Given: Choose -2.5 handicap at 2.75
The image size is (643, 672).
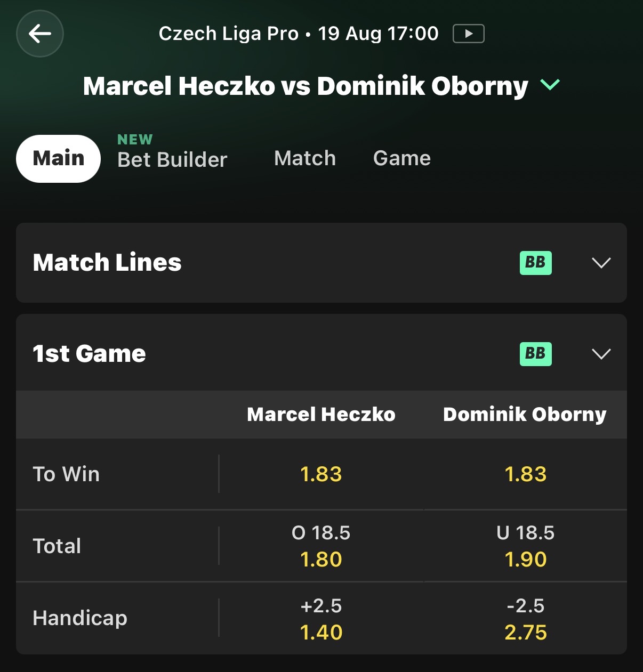Looking at the screenshot, I should click(526, 619).
